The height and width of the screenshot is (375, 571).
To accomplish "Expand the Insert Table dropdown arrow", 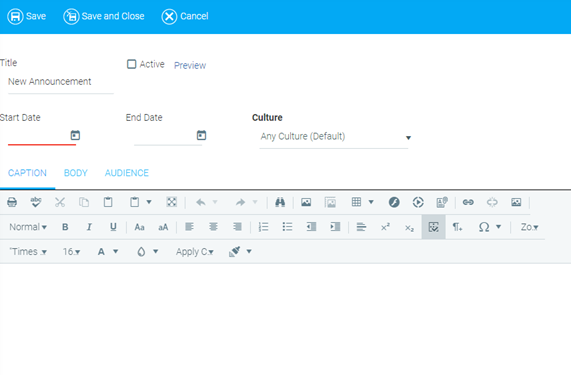I will tap(371, 202).
